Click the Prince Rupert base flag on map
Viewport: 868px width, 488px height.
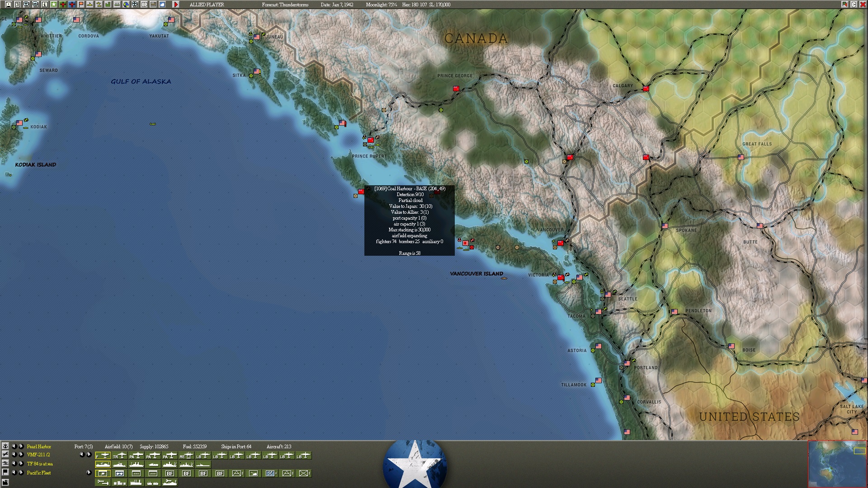pos(371,140)
